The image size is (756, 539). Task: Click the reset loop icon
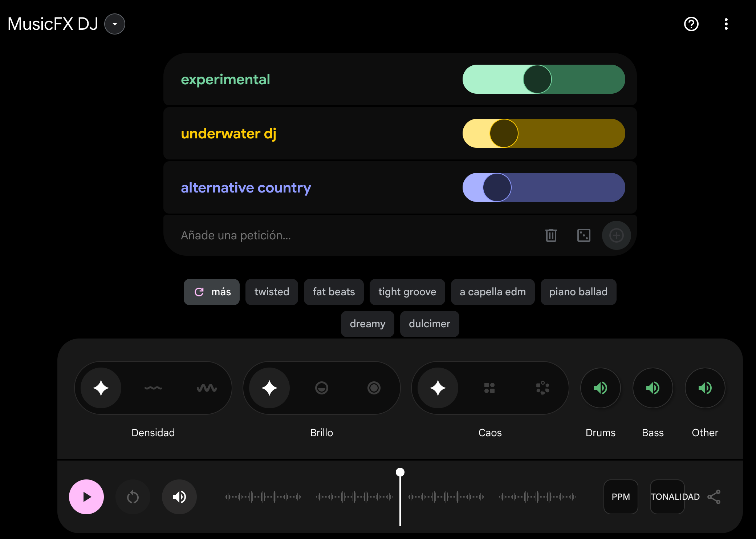pyautogui.click(x=133, y=497)
